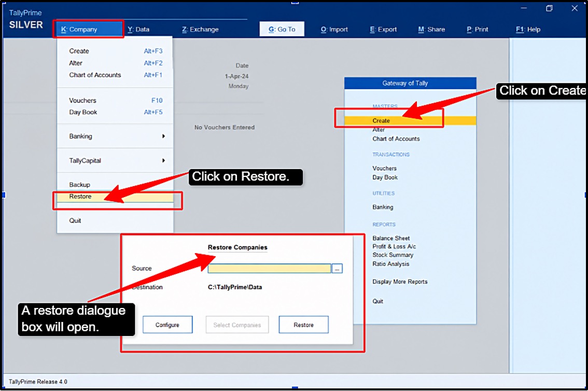Click the No Vouchers Entered text
The width and height of the screenshot is (588, 391).
point(224,128)
